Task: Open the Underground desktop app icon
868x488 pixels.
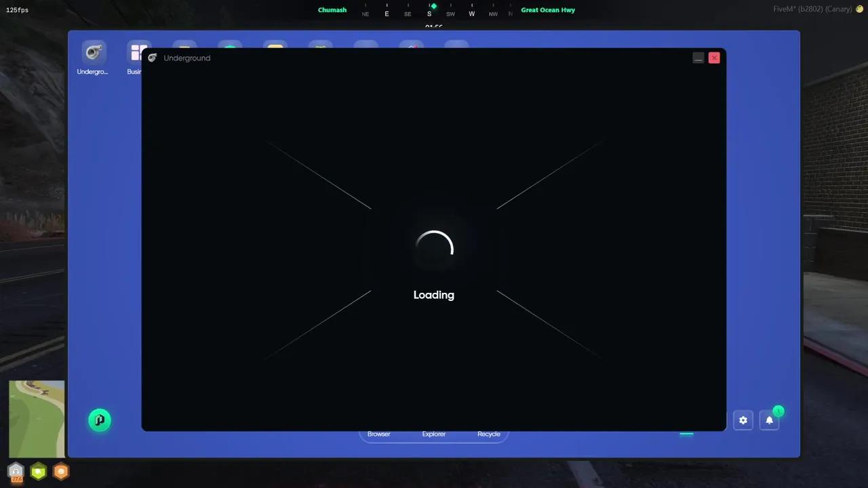Action: coord(92,53)
